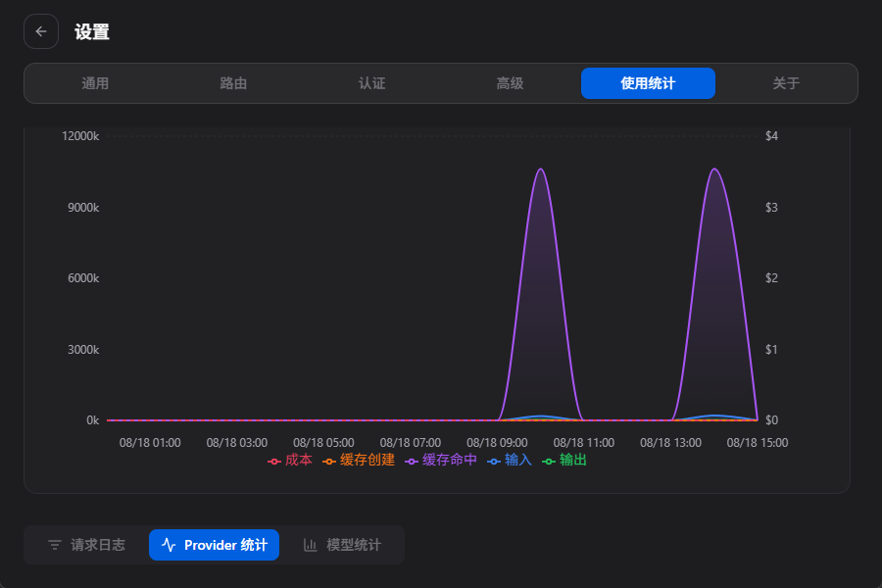Image resolution: width=882 pixels, height=588 pixels.
Task: Click the 9000k y-axis label
Action: [83, 208]
